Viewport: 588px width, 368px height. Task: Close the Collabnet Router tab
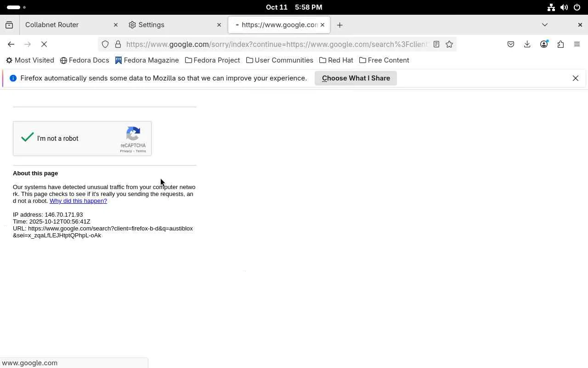pyautogui.click(x=116, y=25)
